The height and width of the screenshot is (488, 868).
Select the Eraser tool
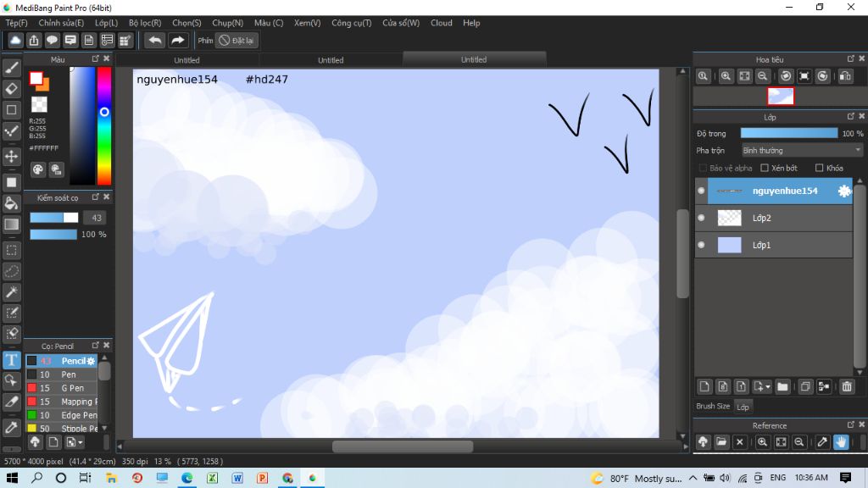(x=12, y=88)
